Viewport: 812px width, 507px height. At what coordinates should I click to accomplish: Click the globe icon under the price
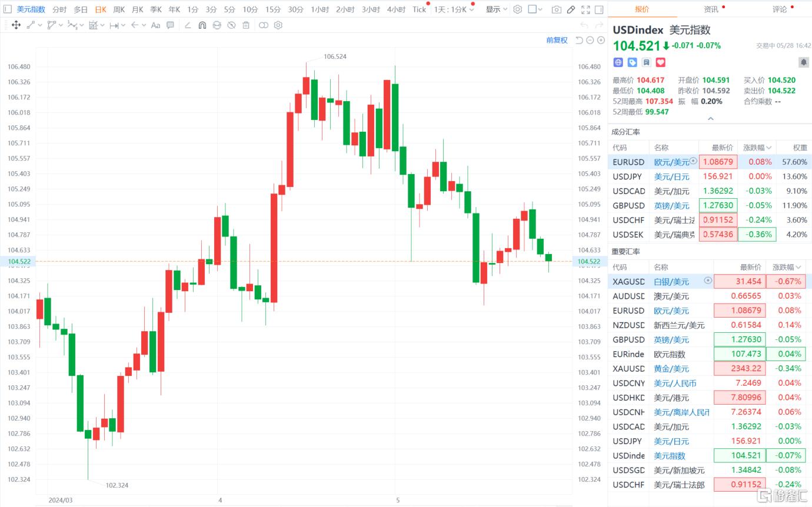[618, 62]
